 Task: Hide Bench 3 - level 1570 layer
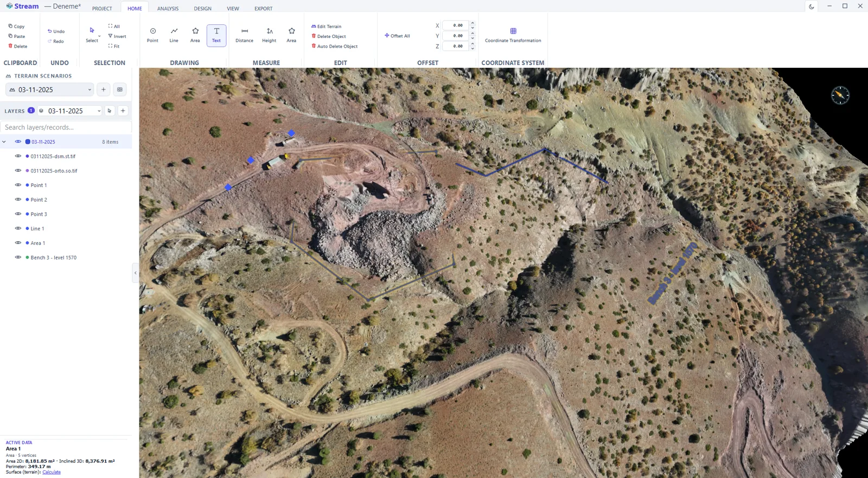(x=18, y=257)
